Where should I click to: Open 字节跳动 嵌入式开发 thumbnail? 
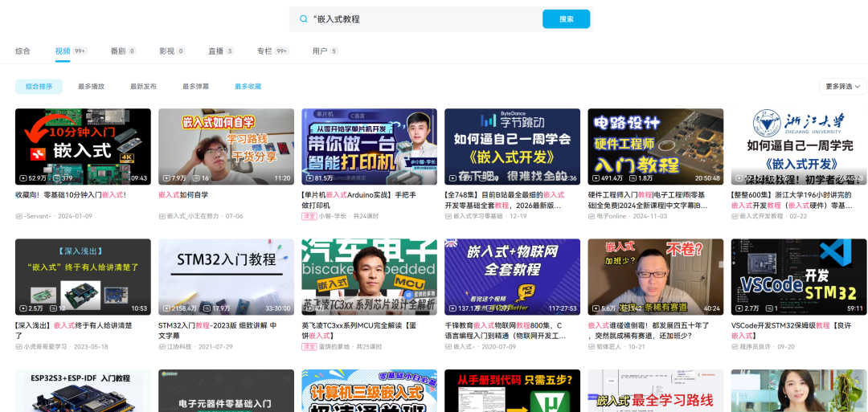512,146
